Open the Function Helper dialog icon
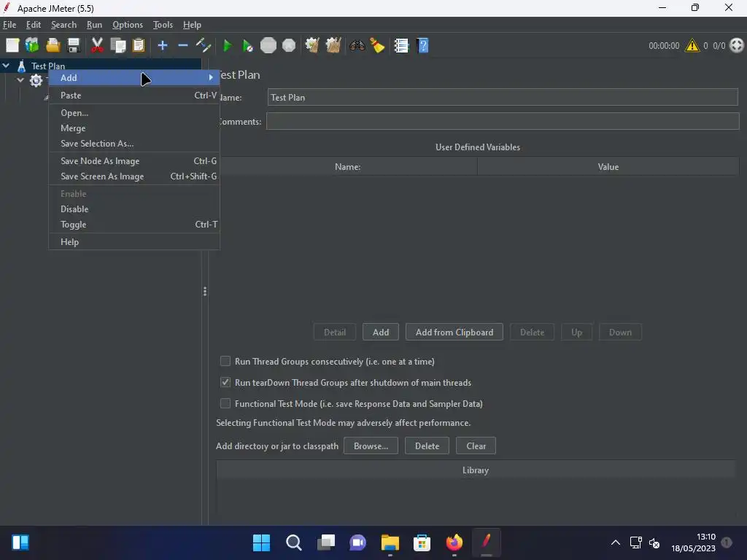 point(402,46)
